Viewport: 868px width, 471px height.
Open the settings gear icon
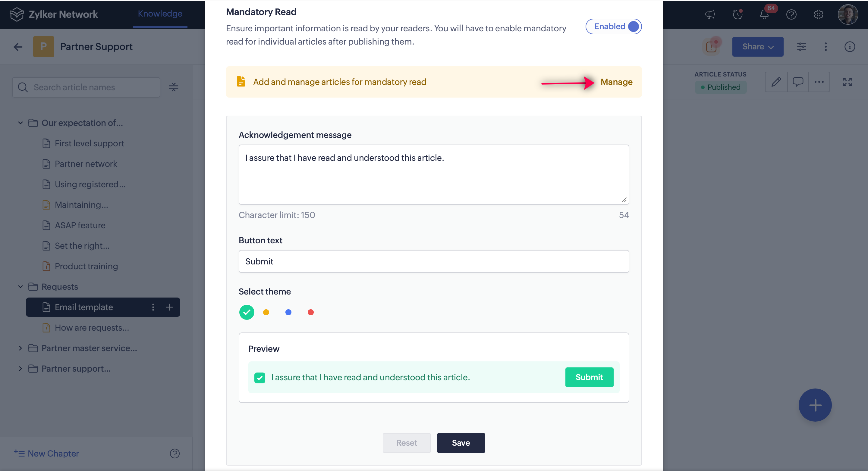[818, 15]
